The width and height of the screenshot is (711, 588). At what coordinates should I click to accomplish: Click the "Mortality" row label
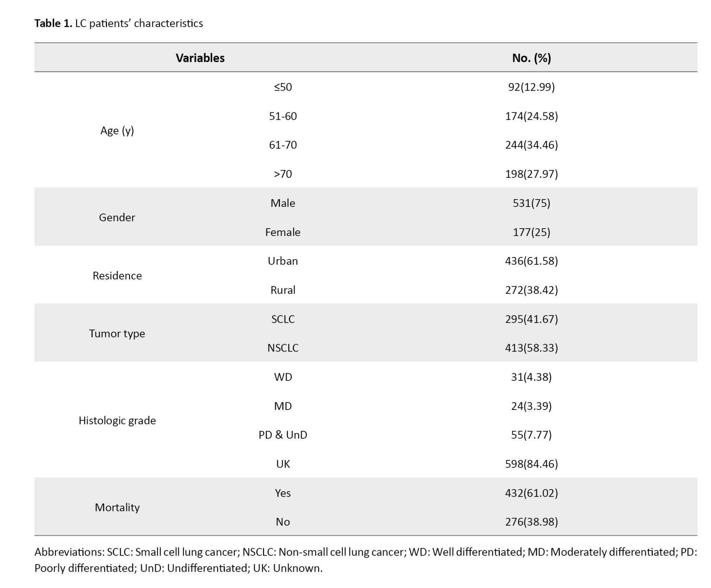coord(117,507)
